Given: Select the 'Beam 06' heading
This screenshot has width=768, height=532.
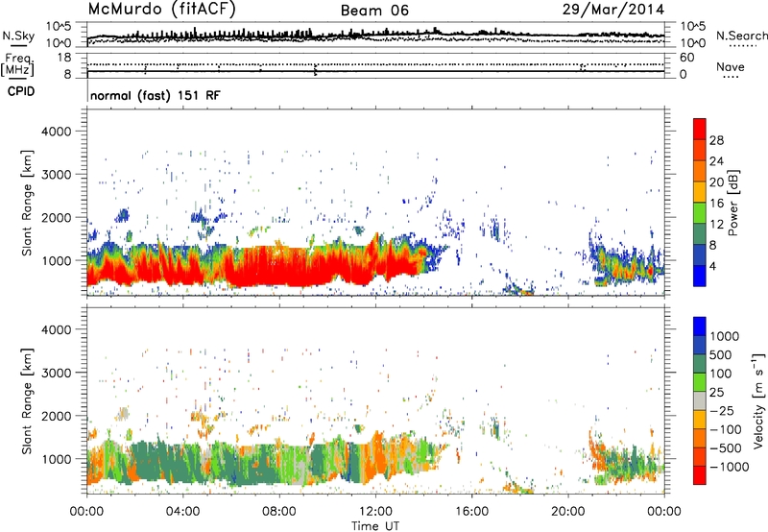Looking at the screenshot, I should click(374, 11).
